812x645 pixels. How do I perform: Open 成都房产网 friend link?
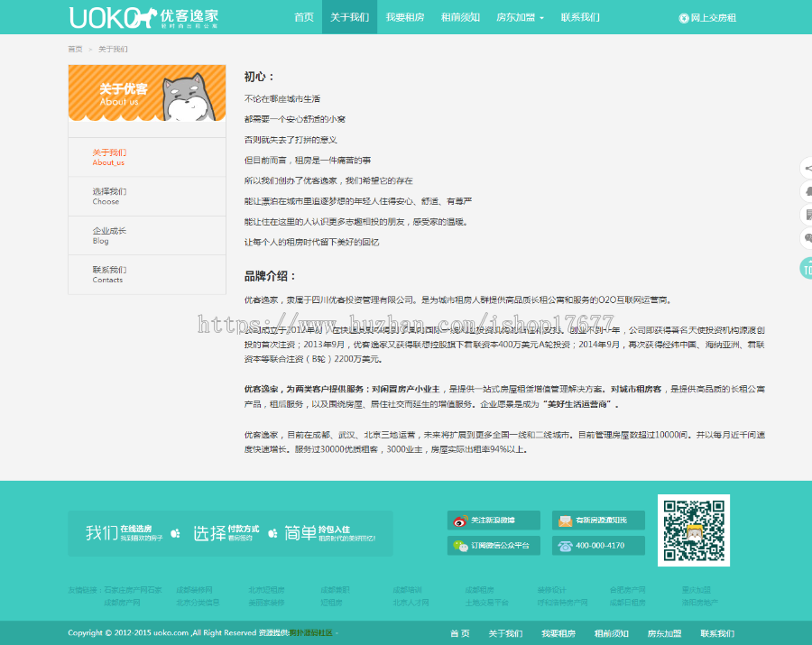(122, 603)
